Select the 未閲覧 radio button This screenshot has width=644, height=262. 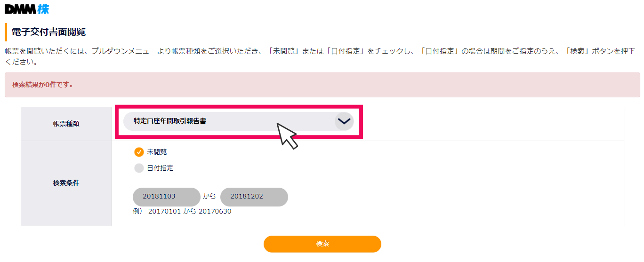139,152
